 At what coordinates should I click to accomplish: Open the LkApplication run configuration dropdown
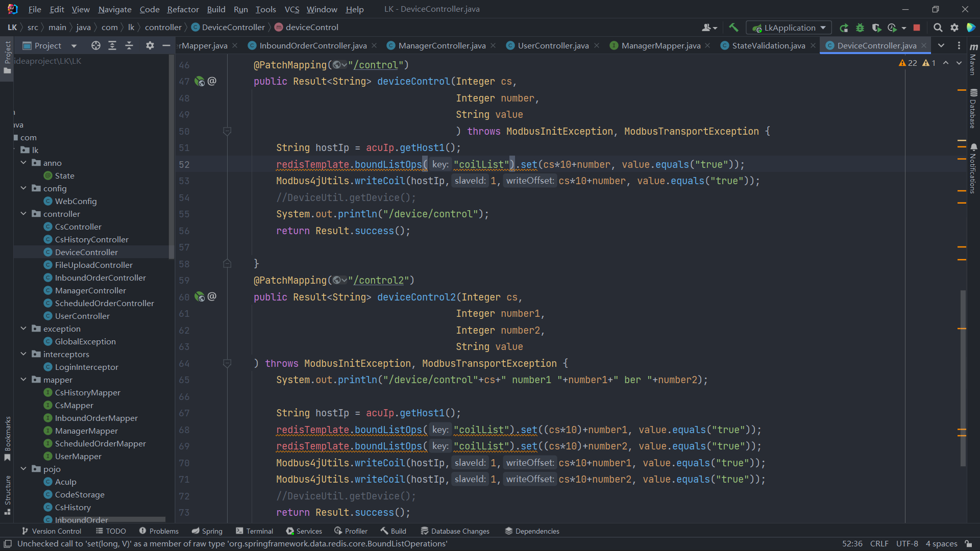coord(789,28)
